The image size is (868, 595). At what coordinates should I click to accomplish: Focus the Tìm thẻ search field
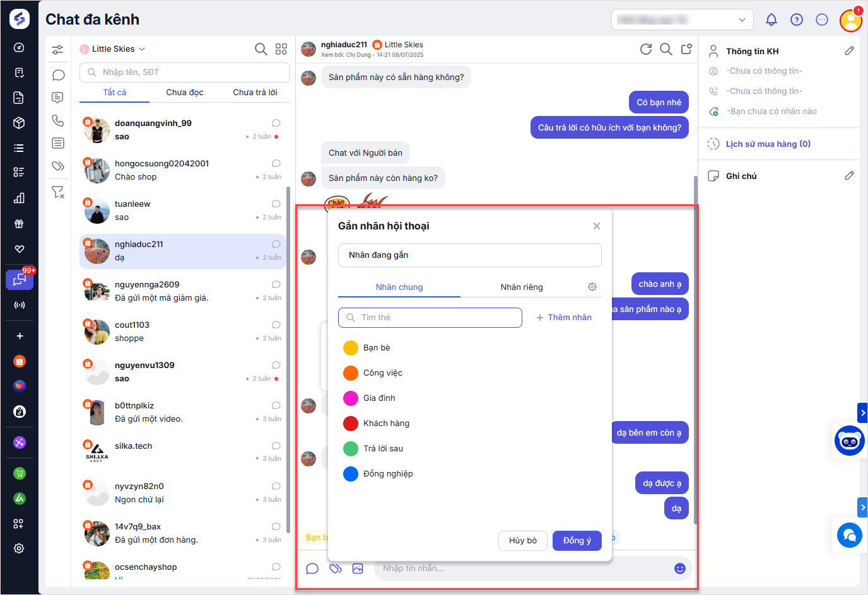click(430, 318)
